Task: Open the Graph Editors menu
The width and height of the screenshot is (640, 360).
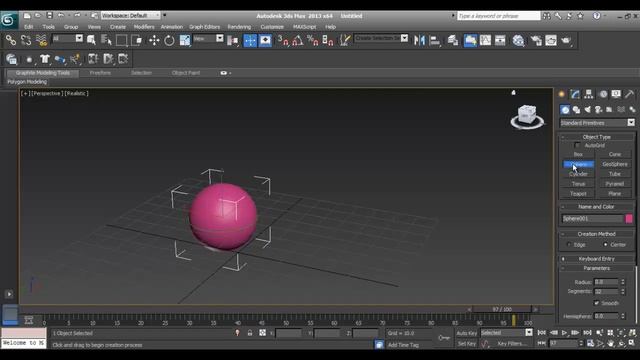Action: coord(204,27)
